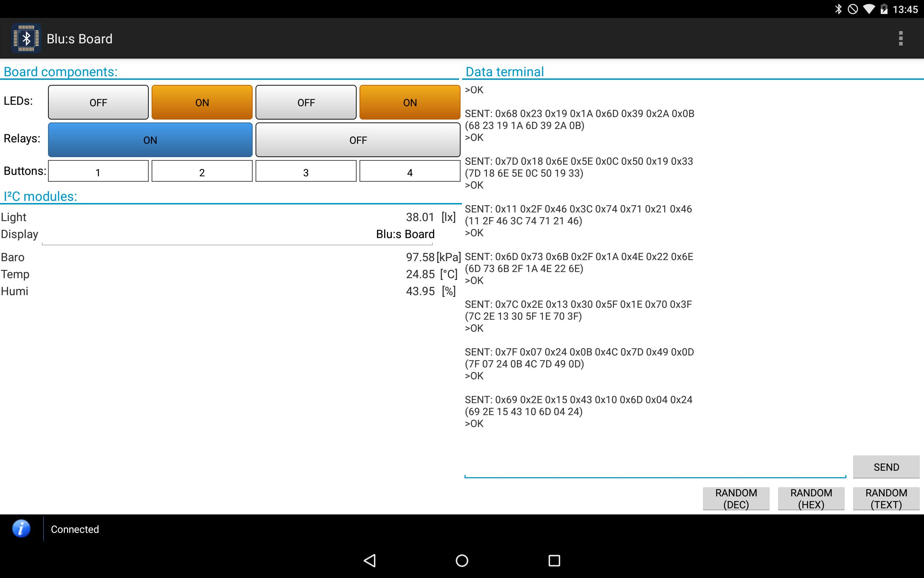The width and height of the screenshot is (924, 578).
Task: Tap the SENT line starting 0x7C 0x2E
Action: click(x=578, y=304)
